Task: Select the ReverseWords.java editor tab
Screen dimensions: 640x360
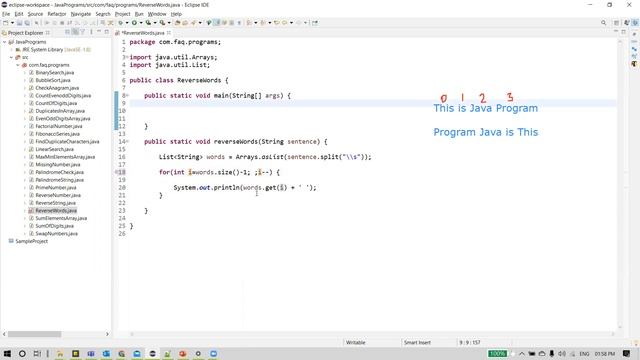Action: click(x=142, y=33)
